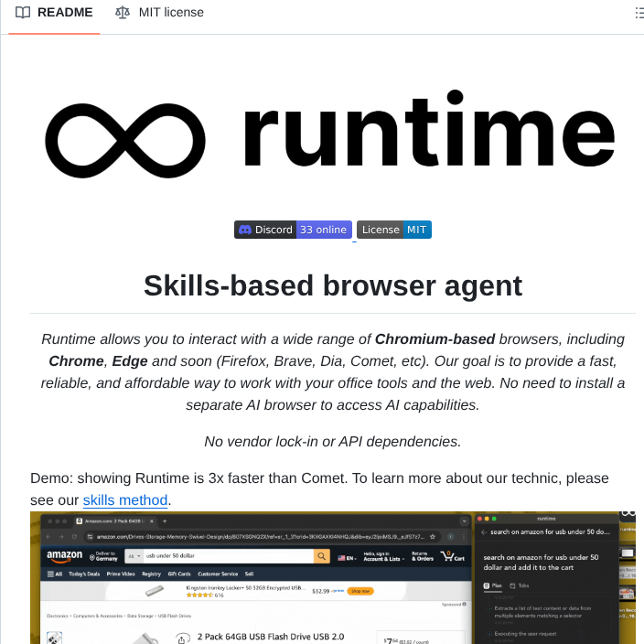This screenshot has width=644, height=644.
Task: Click Returns & Orders in Amazon demo
Action: 423,556
